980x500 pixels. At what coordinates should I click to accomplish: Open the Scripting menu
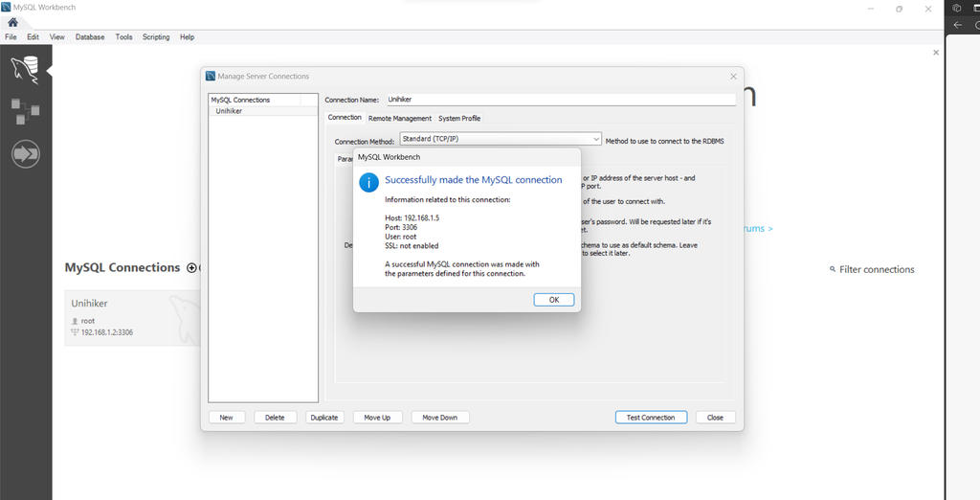tap(156, 37)
